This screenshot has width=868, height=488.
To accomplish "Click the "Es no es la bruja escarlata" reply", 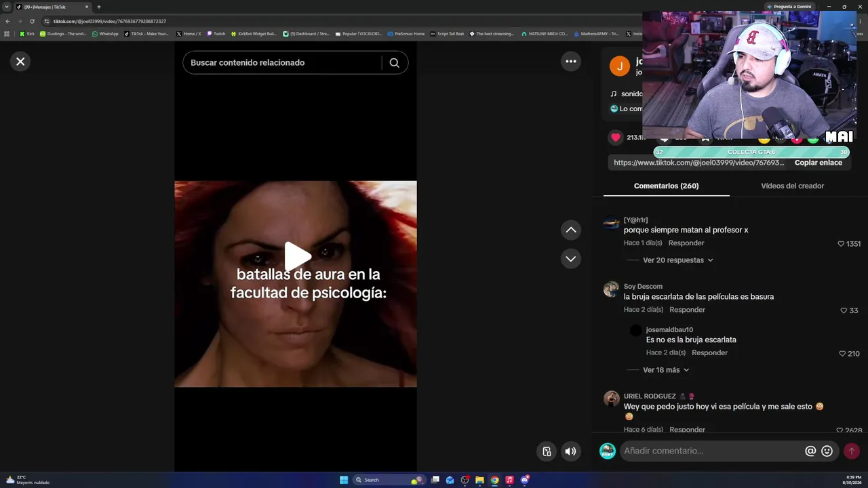I will [x=691, y=340].
